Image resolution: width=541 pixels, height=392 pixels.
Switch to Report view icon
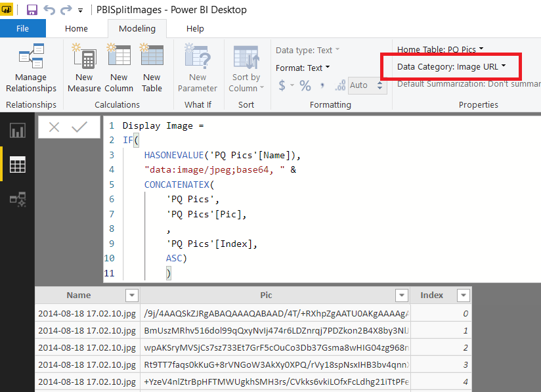18,131
